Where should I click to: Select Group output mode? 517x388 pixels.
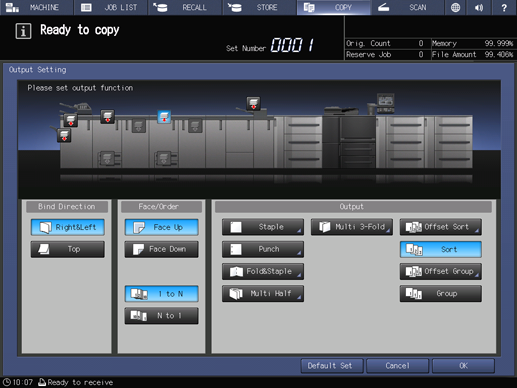click(x=441, y=294)
